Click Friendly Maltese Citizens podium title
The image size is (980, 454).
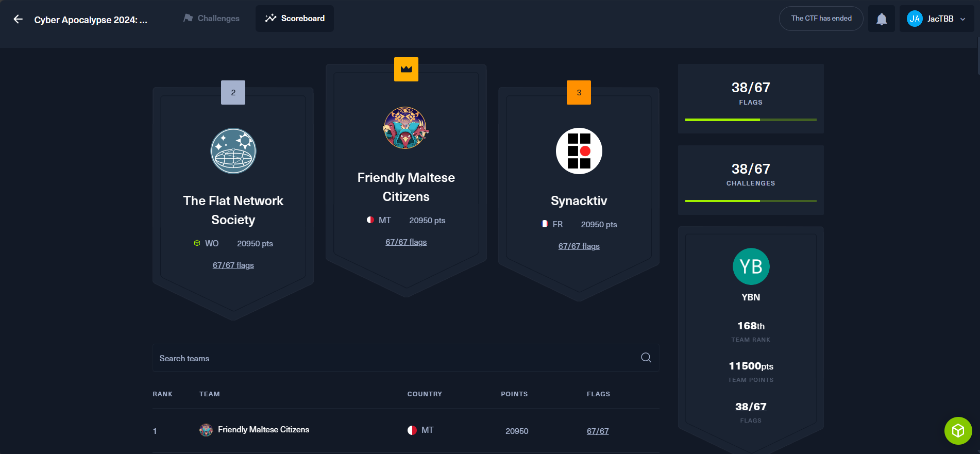406,187
